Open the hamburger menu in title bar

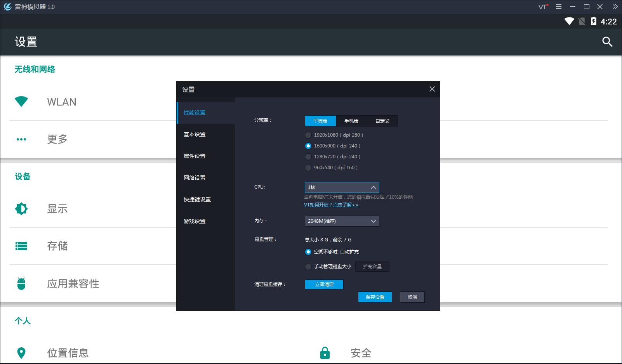pos(559,7)
